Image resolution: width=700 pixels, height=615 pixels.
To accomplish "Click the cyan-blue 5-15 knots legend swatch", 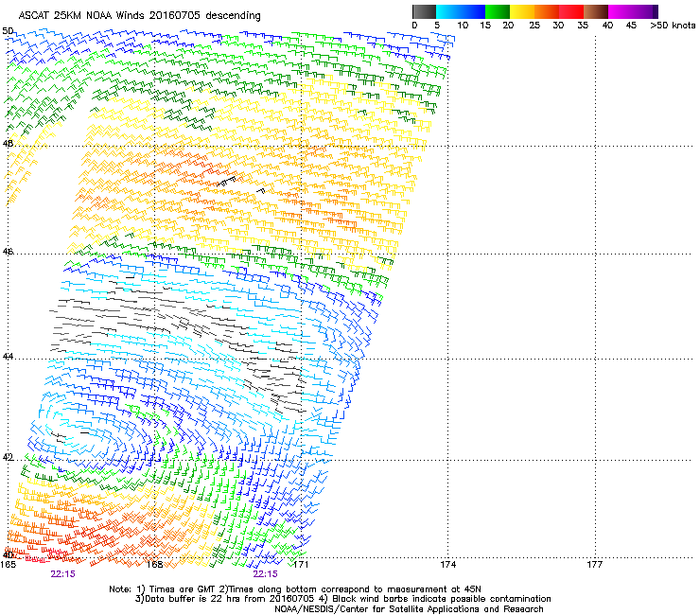I will point(461,11).
